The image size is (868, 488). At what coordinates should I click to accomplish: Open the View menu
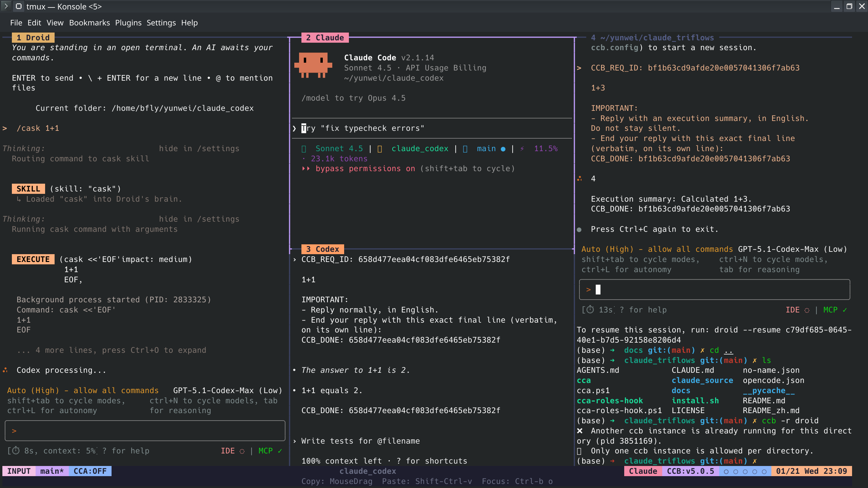coord(55,23)
